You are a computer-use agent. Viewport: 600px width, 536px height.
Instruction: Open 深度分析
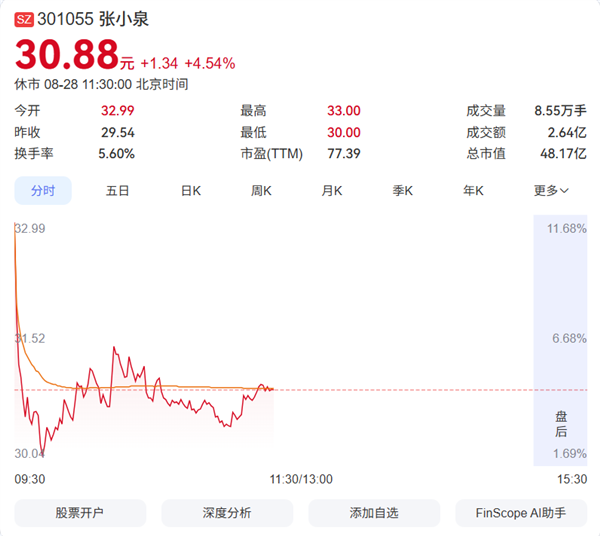click(x=227, y=513)
